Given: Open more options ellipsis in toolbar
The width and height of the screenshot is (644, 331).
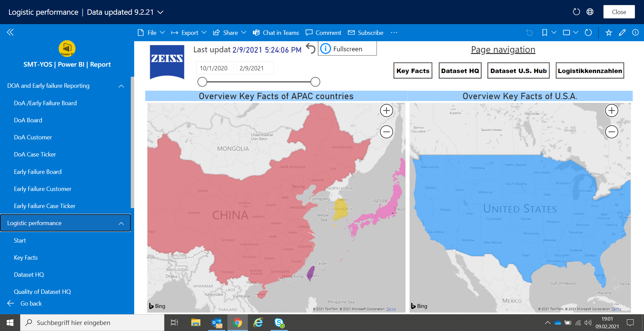Looking at the screenshot, I should point(394,32).
